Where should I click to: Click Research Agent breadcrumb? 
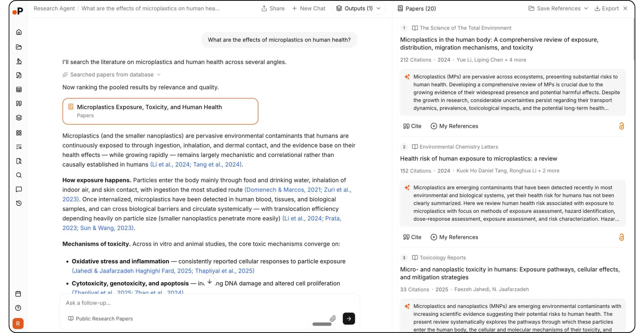[54, 8]
